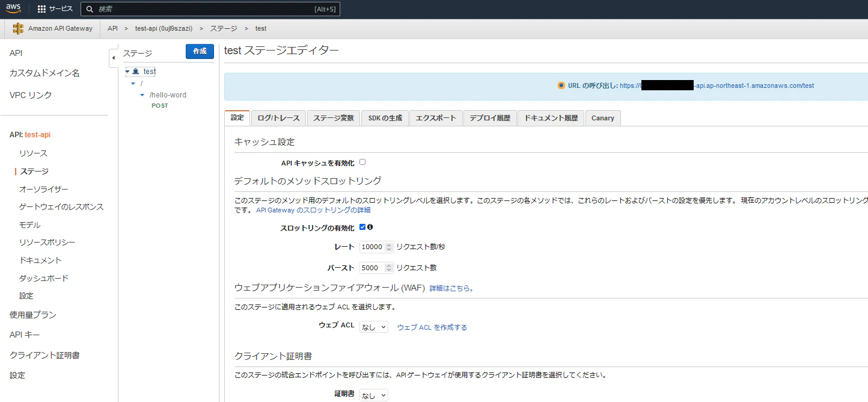
Task: Adjust the burst value stepper
Action: tap(390, 268)
